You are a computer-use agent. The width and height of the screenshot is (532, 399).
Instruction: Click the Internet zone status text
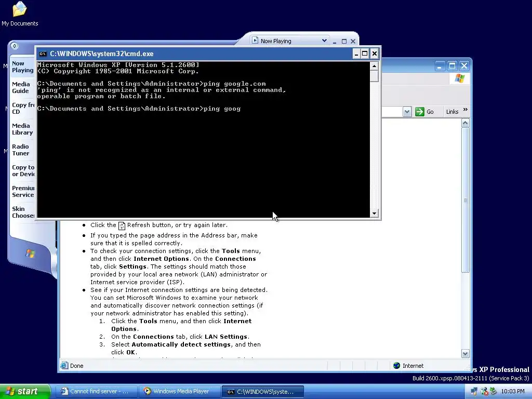(413, 366)
